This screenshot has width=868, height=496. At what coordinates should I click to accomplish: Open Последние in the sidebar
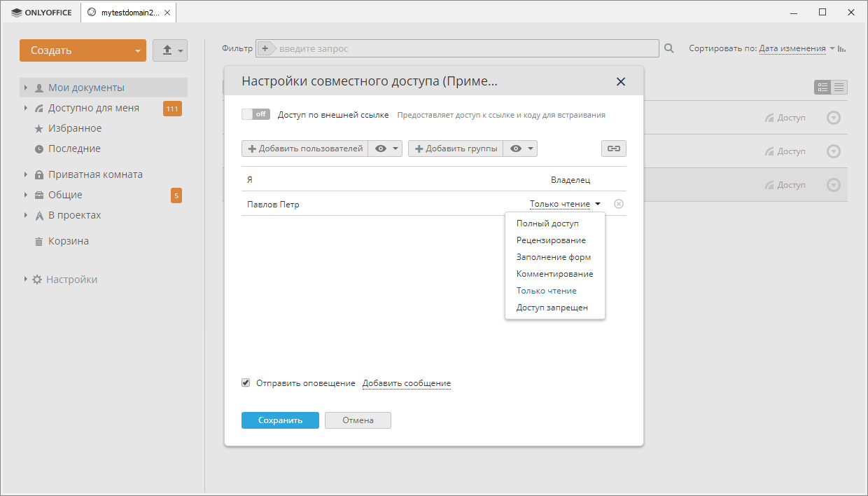point(74,149)
